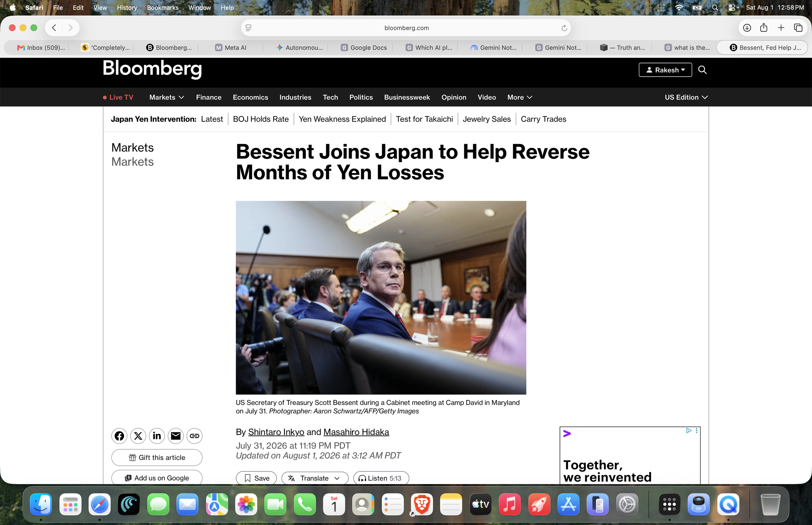Expand the Markets nav dropdown
The width and height of the screenshot is (812, 525).
pos(167,97)
